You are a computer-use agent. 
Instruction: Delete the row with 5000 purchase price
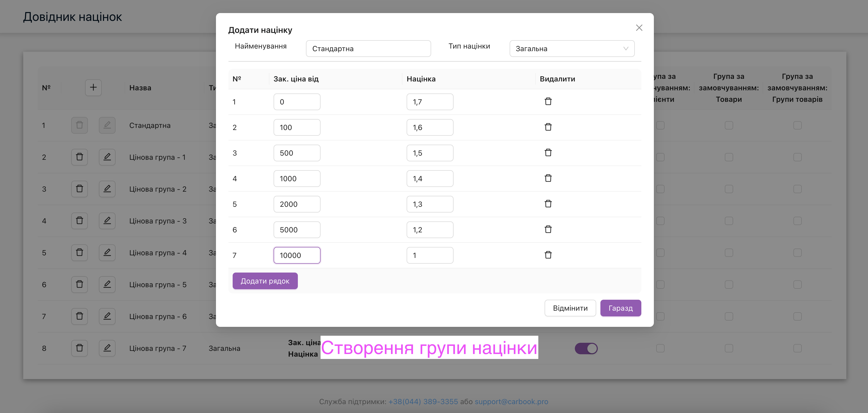point(548,229)
